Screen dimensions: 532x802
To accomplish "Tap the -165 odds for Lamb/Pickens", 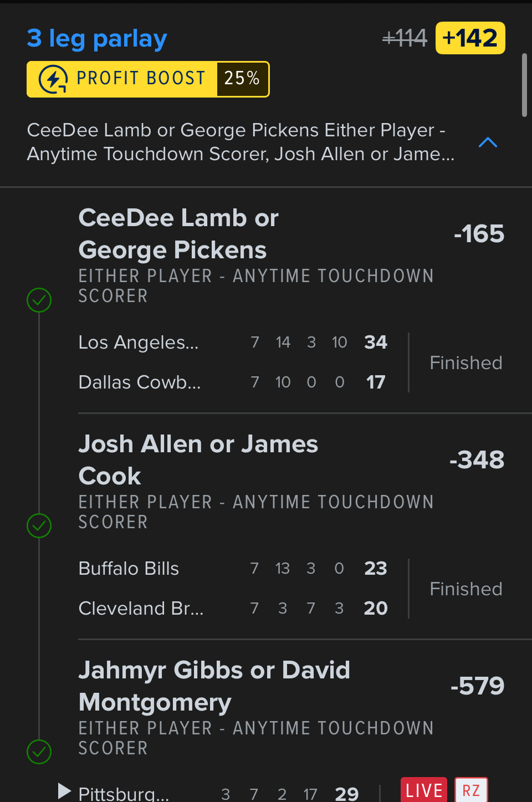I will (x=479, y=234).
